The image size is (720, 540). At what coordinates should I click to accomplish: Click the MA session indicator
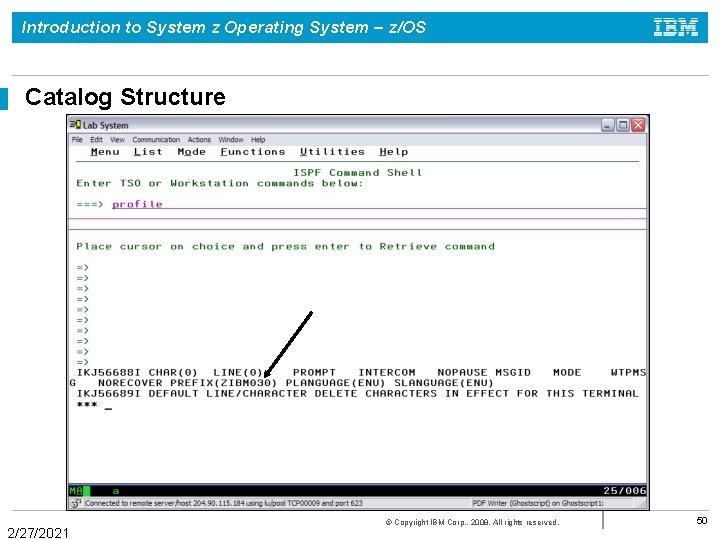(76, 490)
